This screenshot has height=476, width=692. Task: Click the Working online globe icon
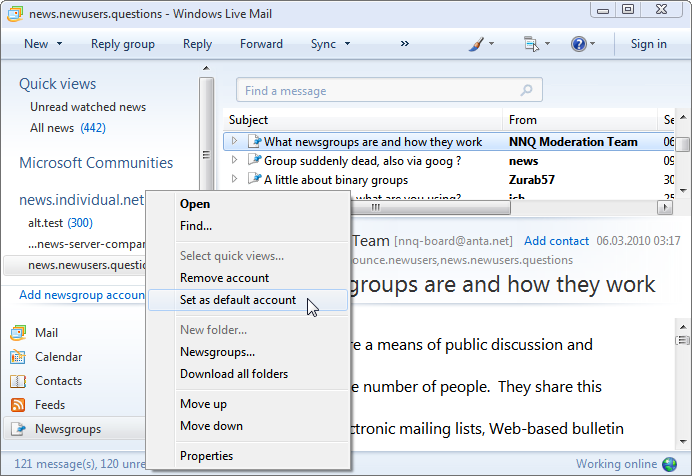tap(669, 464)
